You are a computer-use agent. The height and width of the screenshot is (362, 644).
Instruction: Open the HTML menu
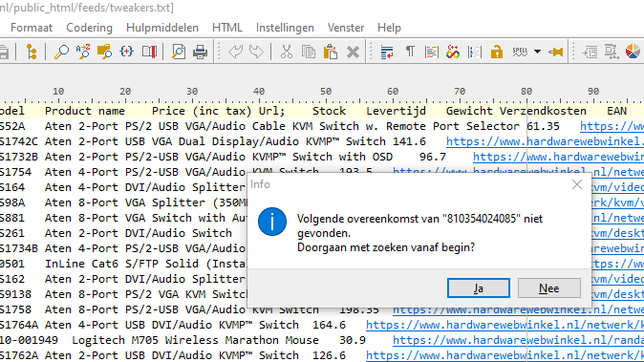point(227,28)
